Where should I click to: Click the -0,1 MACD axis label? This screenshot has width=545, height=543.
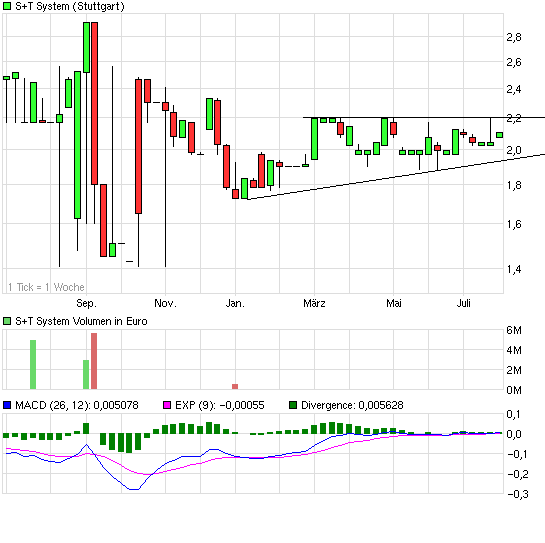[517, 454]
